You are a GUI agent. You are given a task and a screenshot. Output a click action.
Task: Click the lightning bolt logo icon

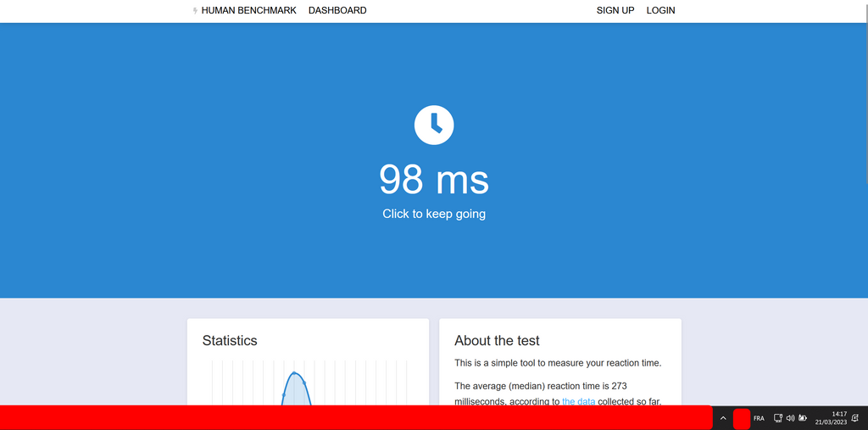point(196,11)
